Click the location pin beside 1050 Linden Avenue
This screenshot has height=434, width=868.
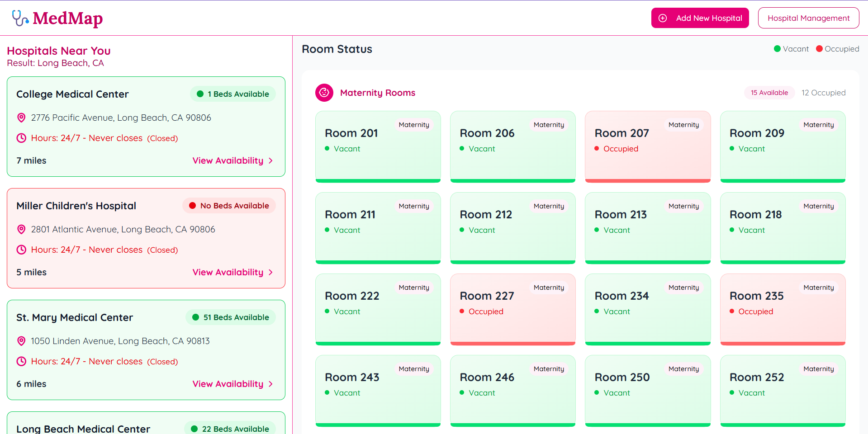(x=21, y=341)
